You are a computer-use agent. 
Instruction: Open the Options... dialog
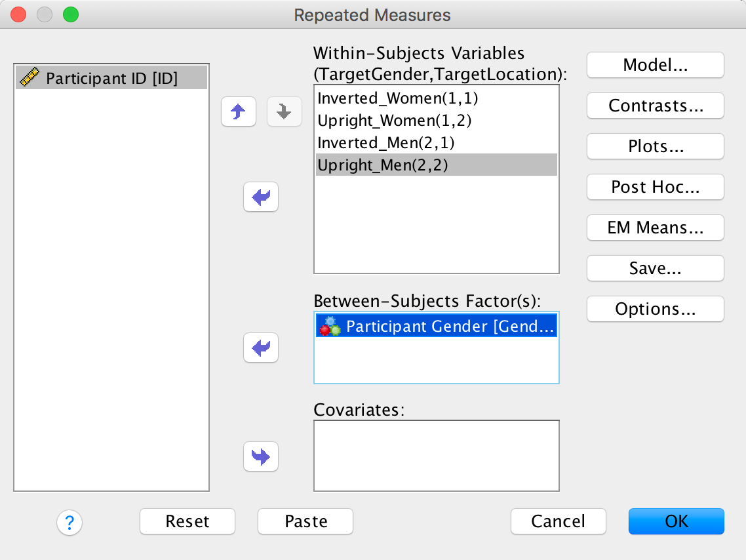pos(655,309)
